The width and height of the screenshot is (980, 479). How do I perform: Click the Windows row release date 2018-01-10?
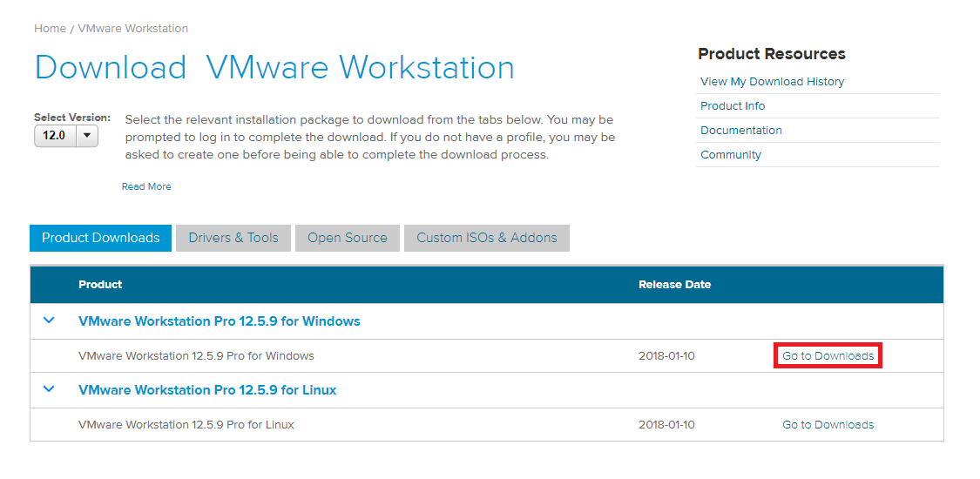[667, 356]
